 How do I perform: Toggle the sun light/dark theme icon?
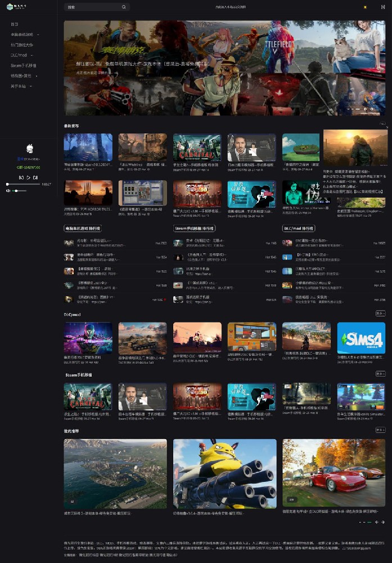tap(365, 7)
